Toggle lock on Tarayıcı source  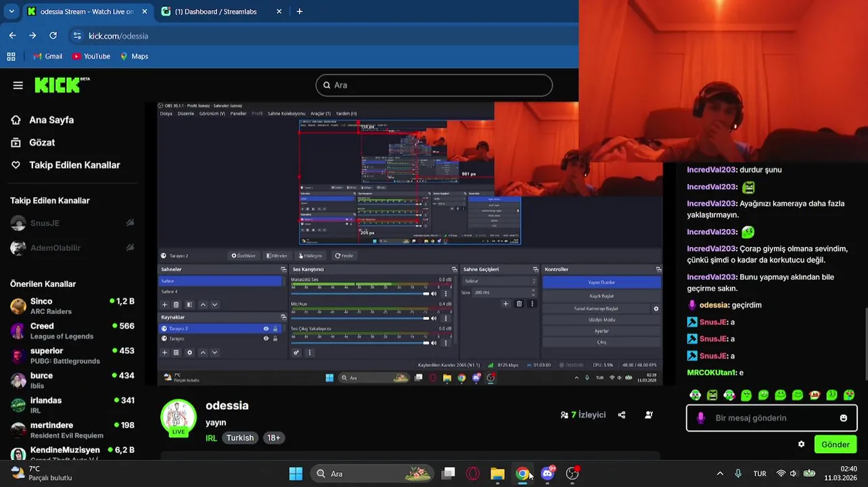[275, 338]
